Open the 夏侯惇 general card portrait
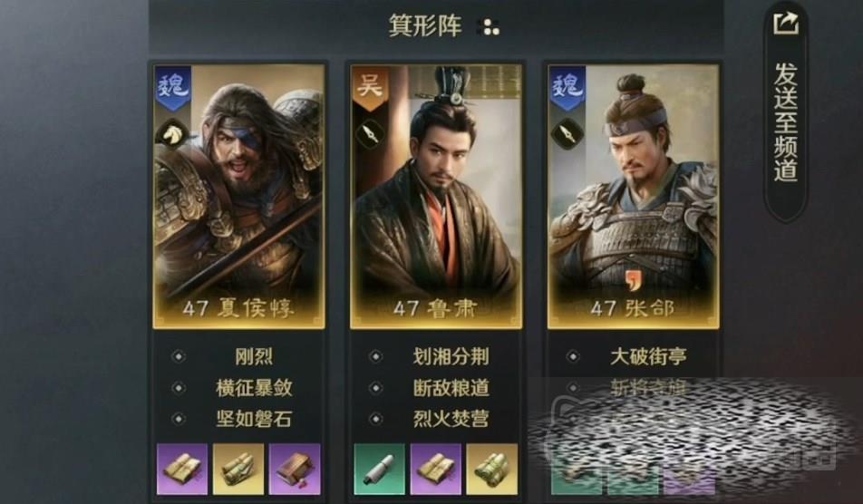 click(239, 197)
